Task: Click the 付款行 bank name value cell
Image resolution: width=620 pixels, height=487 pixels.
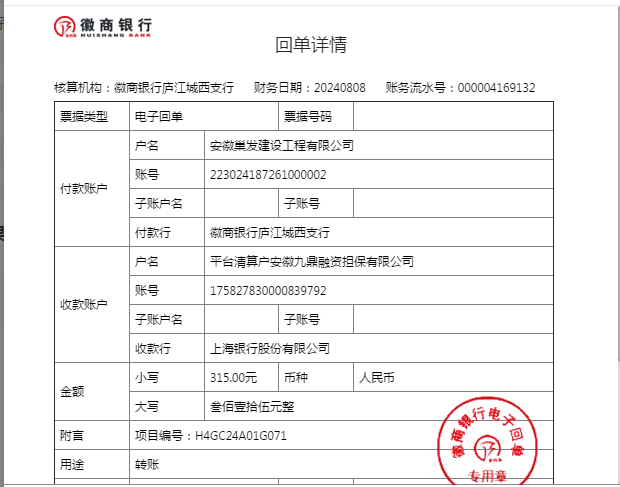Action: pyautogui.click(x=269, y=233)
